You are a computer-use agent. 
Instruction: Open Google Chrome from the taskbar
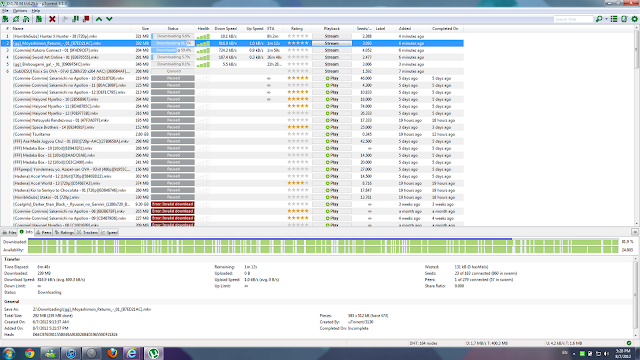pos(29,353)
